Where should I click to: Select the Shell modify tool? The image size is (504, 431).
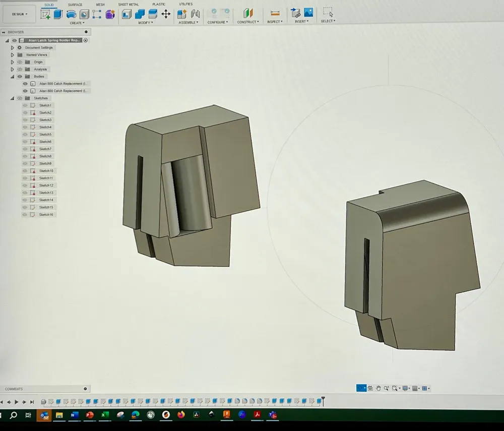pyautogui.click(x=127, y=14)
